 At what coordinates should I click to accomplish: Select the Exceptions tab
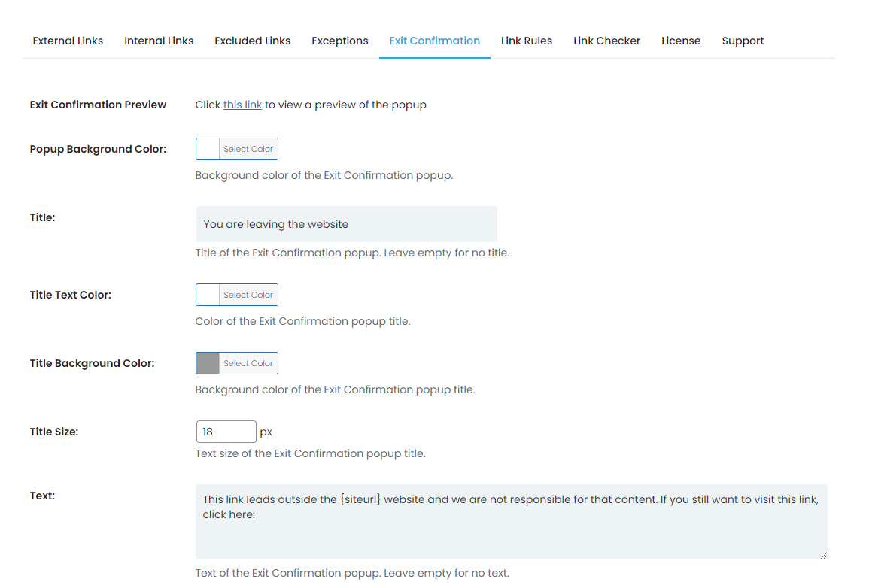point(339,41)
